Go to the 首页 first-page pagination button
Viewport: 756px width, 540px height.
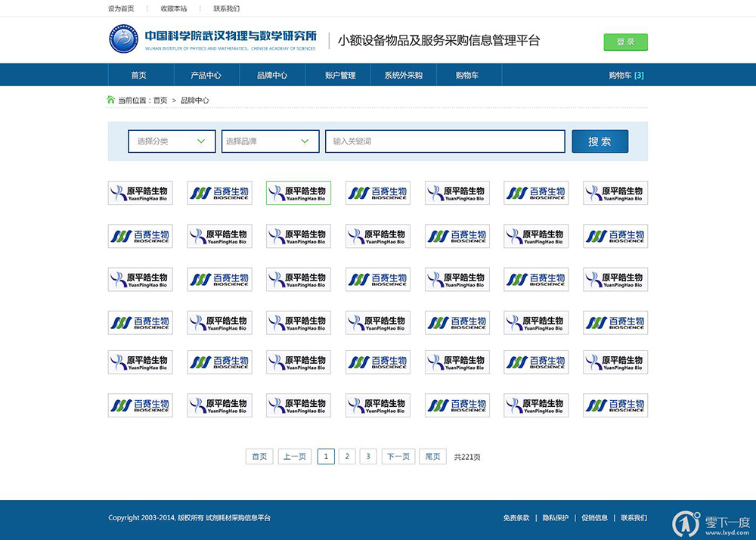(x=259, y=457)
